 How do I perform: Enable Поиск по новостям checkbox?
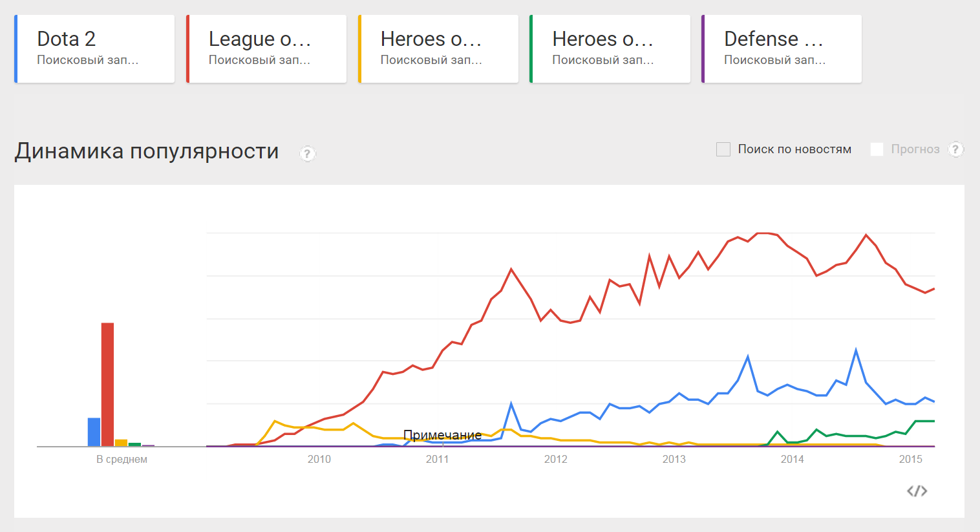coord(723,149)
